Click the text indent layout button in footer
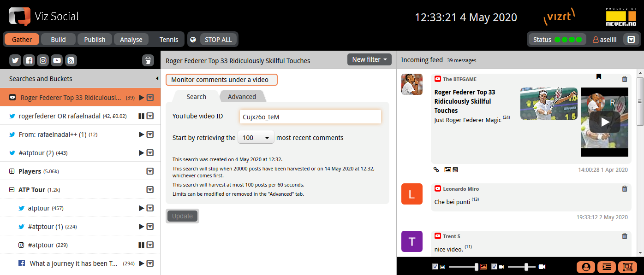This screenshot has width=644, height=275. (x=607, y=267)
